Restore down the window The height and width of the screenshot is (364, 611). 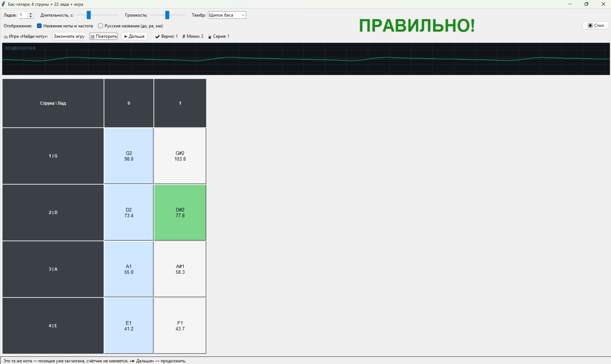click(586, 4)
